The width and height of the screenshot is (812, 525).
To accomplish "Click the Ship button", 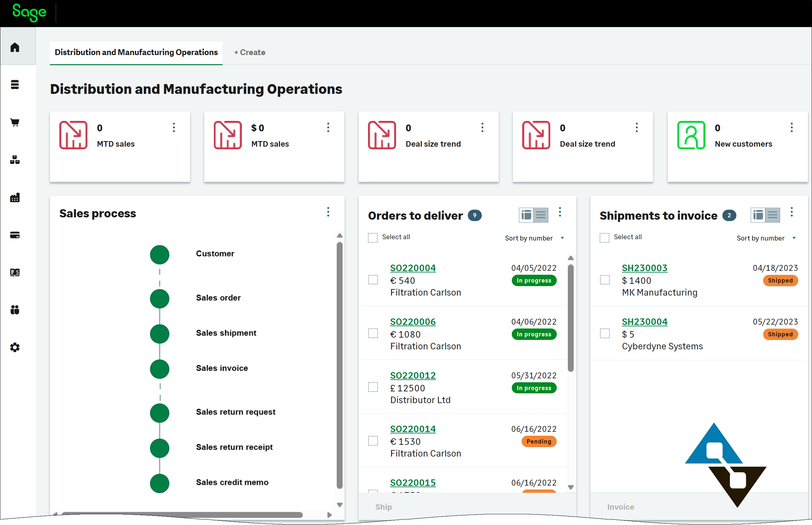I will 383,507.
